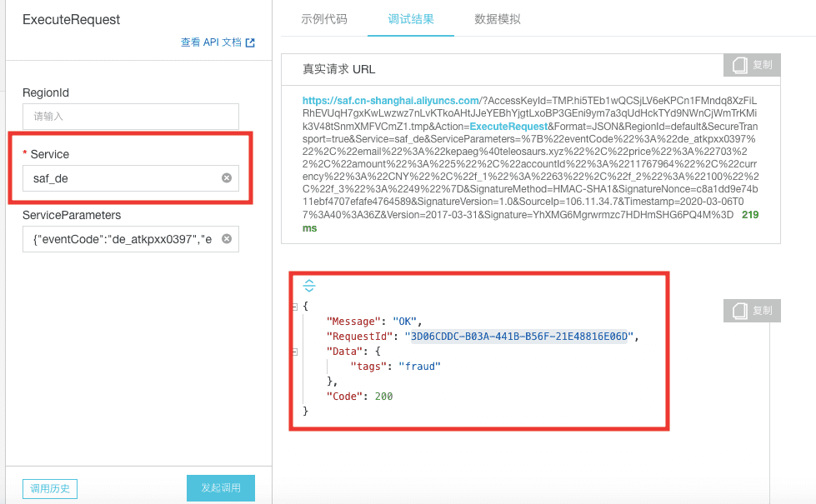Click the Code value 200
Screen dimensions: 816x504
pos(383,397)
